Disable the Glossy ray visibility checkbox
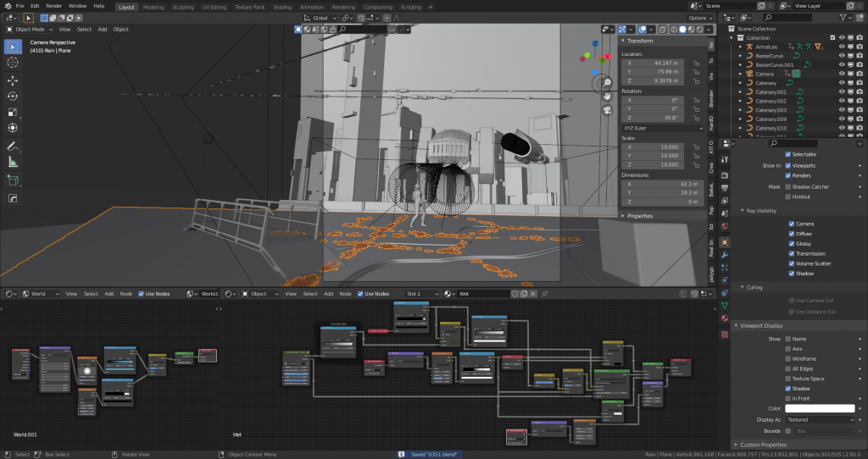868x459 pixels. click(x=792, y=243)
